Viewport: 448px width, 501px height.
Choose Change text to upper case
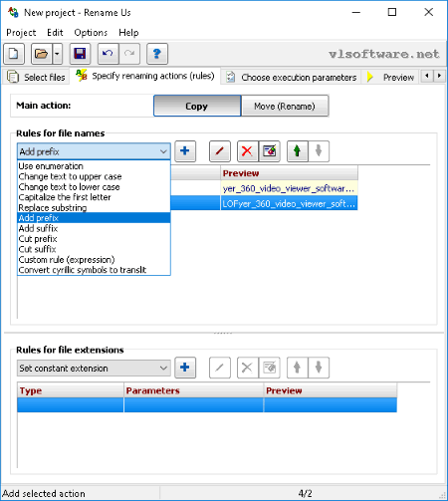[94, 176]
